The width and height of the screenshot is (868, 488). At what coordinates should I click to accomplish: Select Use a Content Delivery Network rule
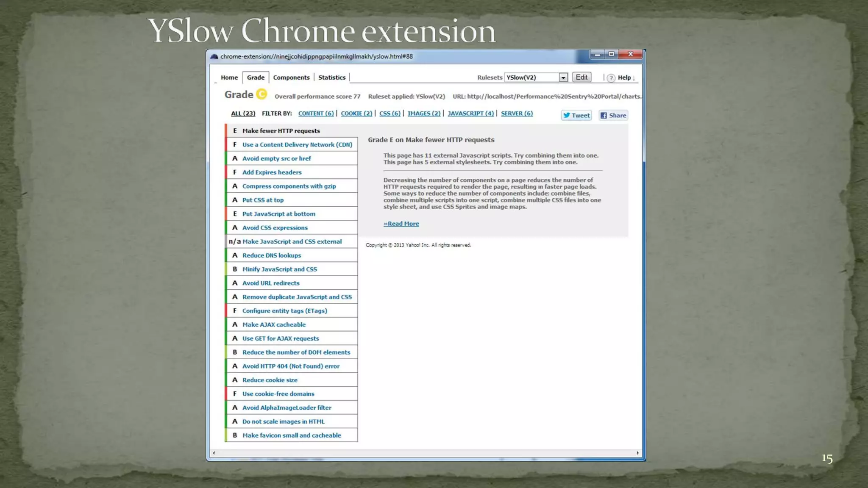[297, 144]
